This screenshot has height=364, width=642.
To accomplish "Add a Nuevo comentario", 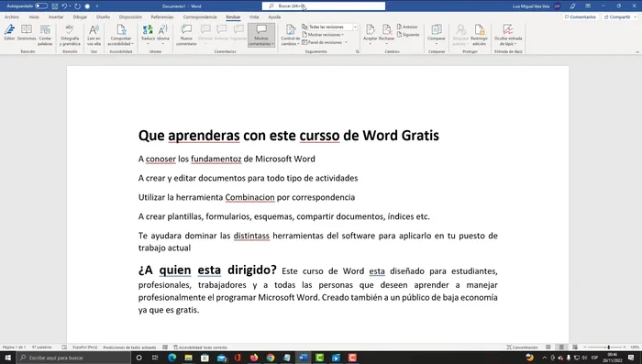I will click(186, 35).
